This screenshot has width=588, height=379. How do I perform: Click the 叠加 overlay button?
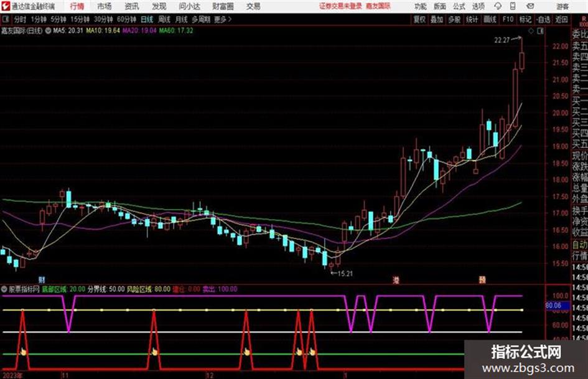(437, 19)
